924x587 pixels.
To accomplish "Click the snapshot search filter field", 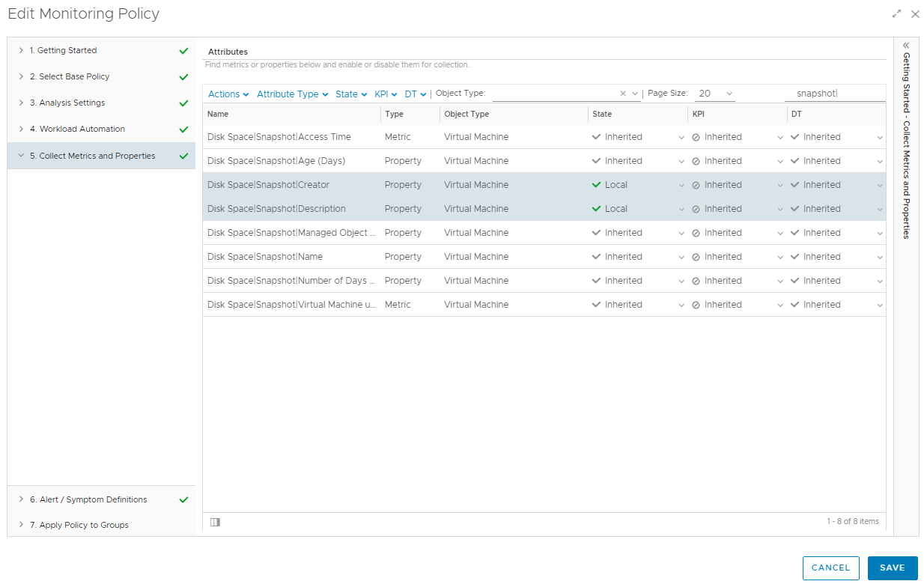I will pos(835,94).
